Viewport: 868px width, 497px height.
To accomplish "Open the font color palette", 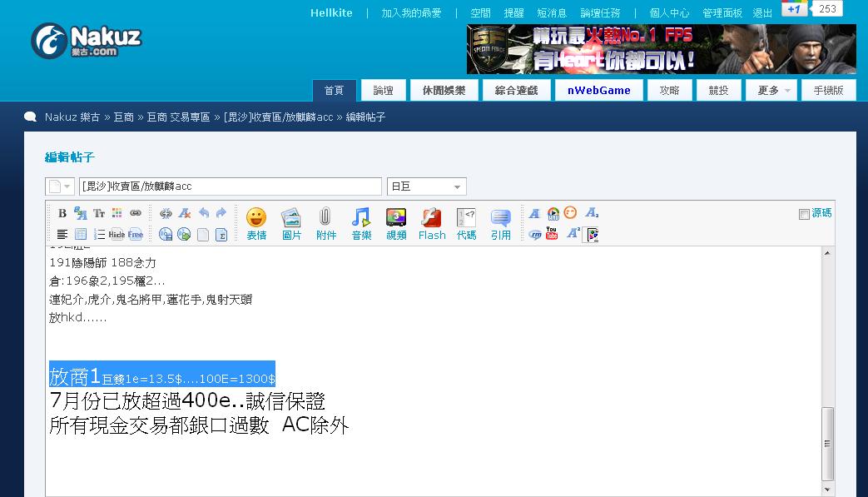I will point(117,213).
